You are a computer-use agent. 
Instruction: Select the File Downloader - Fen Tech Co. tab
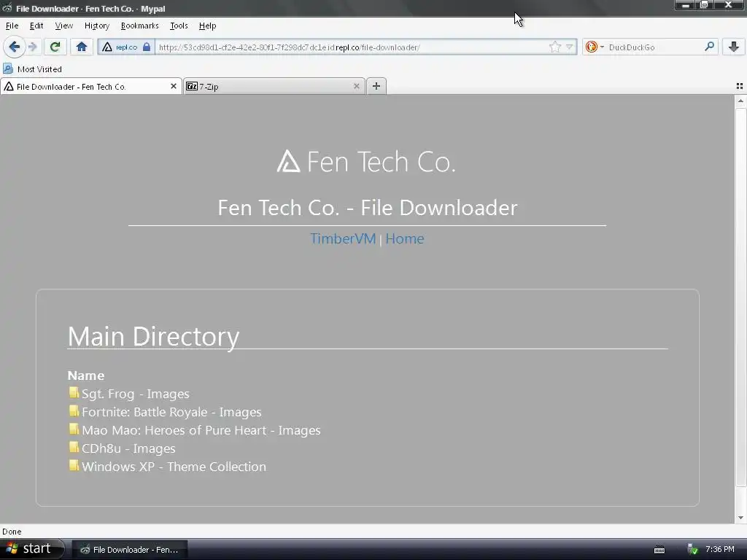click(x=90, y=86)
